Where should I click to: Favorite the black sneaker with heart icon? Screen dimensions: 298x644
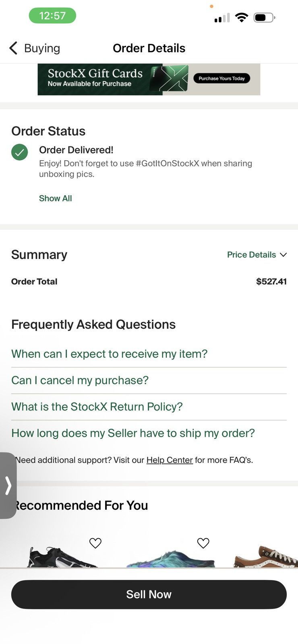pos(95,543)
